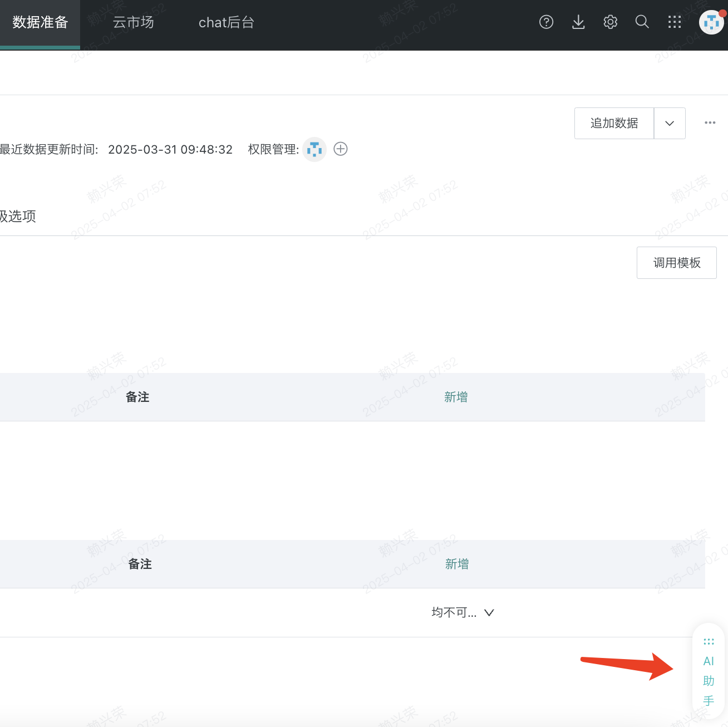Click the 追加数据 button
Viewport: 728px width, 727px height.
614,123
